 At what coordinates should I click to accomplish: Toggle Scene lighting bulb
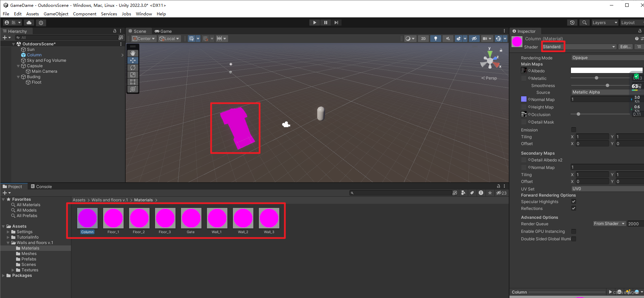pos(435,39)
